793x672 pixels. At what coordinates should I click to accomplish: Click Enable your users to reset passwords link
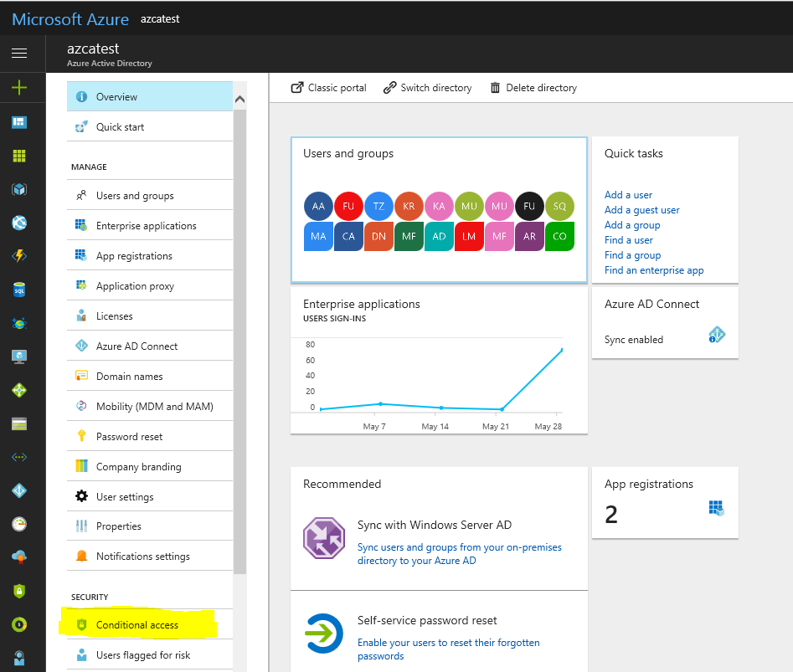[449, 649]
